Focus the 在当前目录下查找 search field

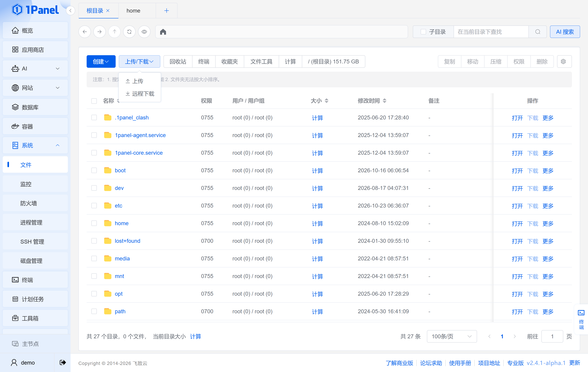pos(491,32)
